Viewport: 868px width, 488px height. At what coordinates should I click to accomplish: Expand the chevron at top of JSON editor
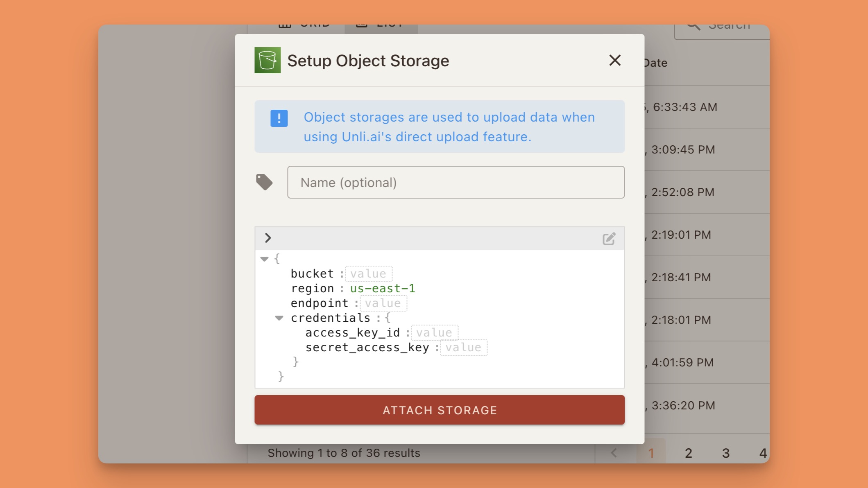(268, 237)
